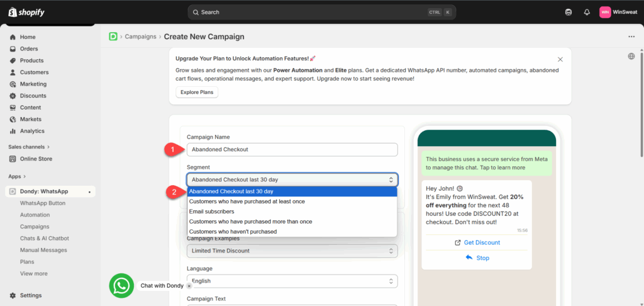Open the Language dropdown set to English

click(292, 281)
